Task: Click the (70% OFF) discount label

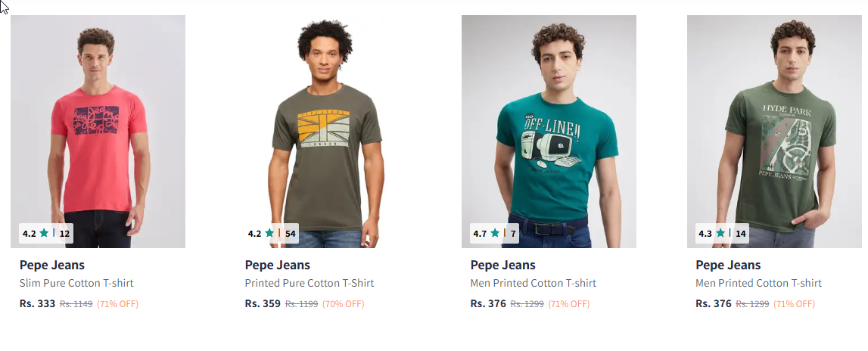Action: [344, 304]
